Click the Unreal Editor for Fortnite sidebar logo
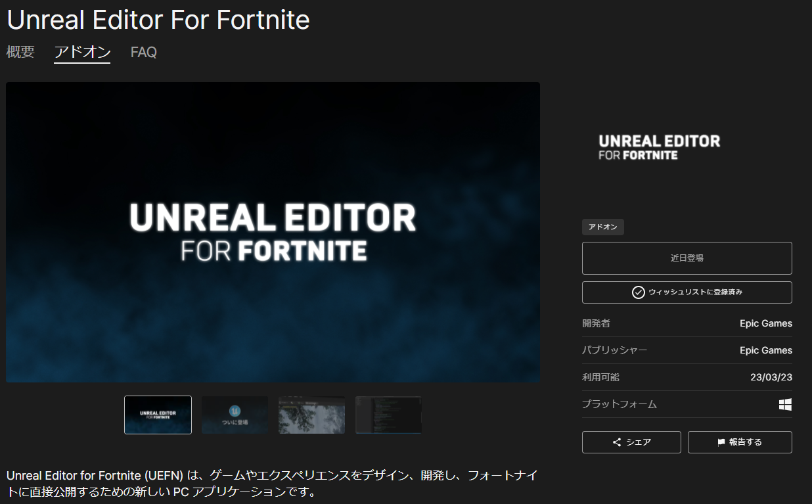The width and height of the screenshot is (812, 504). (659, 148)
